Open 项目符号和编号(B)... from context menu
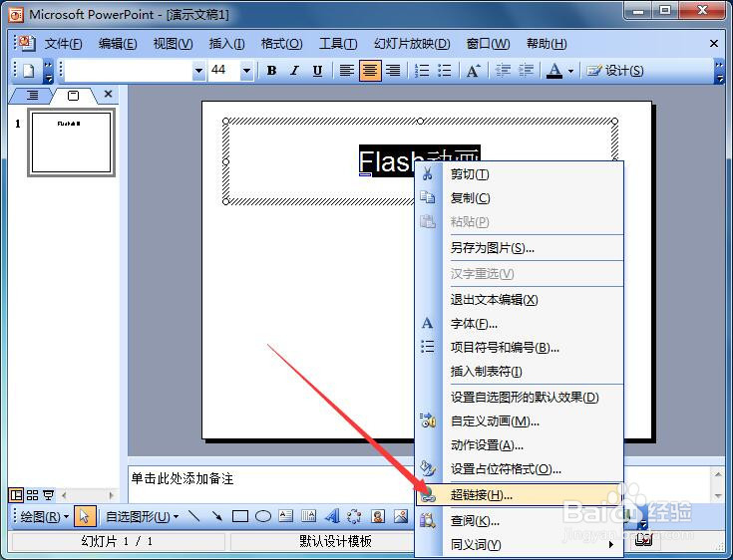 (x=520, y=347)
